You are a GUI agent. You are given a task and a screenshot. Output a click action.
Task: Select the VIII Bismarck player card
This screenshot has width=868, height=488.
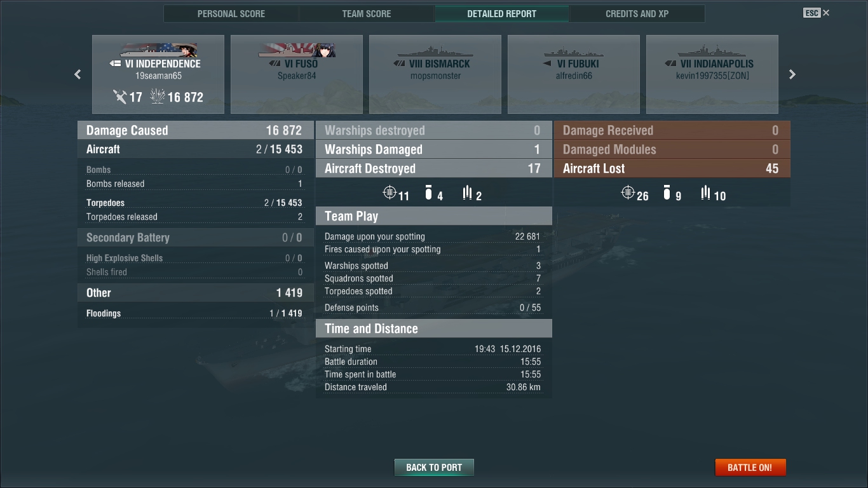[435, 74]
